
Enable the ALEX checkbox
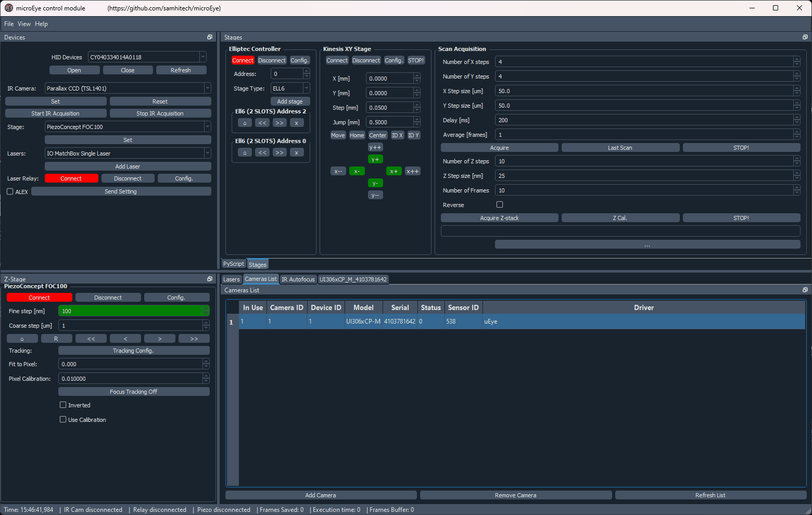(x=10, y=192)
